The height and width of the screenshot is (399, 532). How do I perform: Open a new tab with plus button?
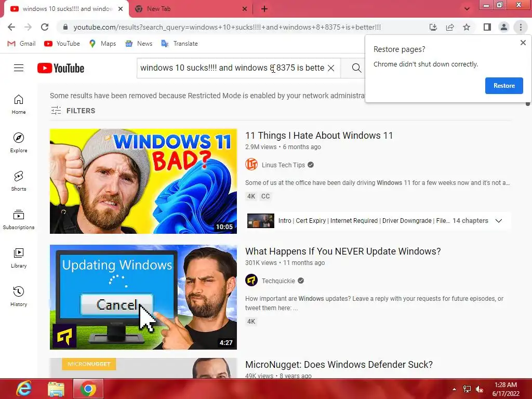click(x=264, y=9)
